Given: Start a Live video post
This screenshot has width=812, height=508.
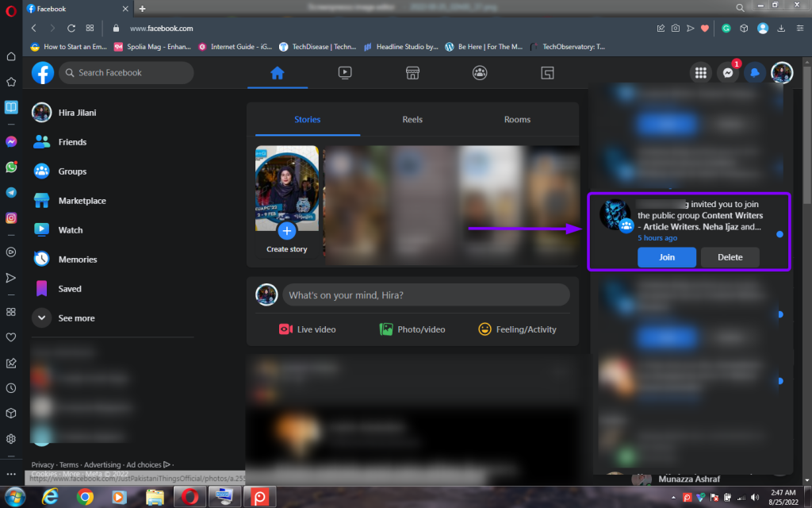Looking at the screenshot, I should (x=308, y=329).
